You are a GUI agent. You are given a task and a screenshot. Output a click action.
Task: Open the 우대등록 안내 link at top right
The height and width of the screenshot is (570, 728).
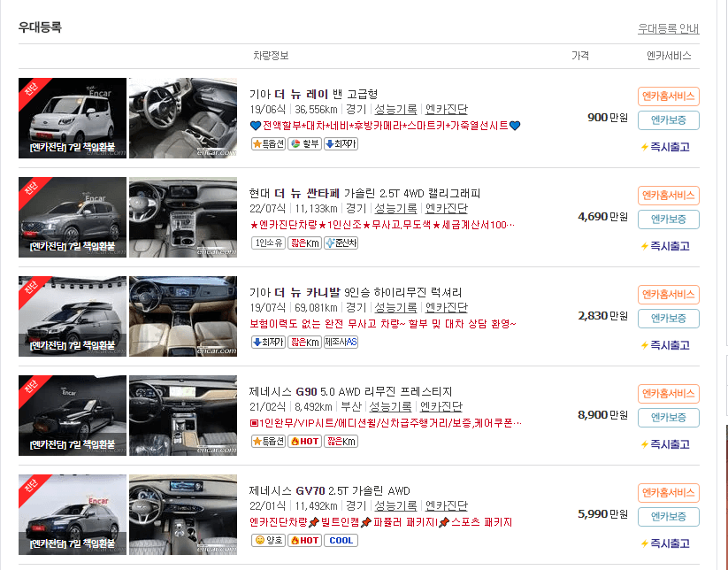pyautogui.click(x=670, y=29)
